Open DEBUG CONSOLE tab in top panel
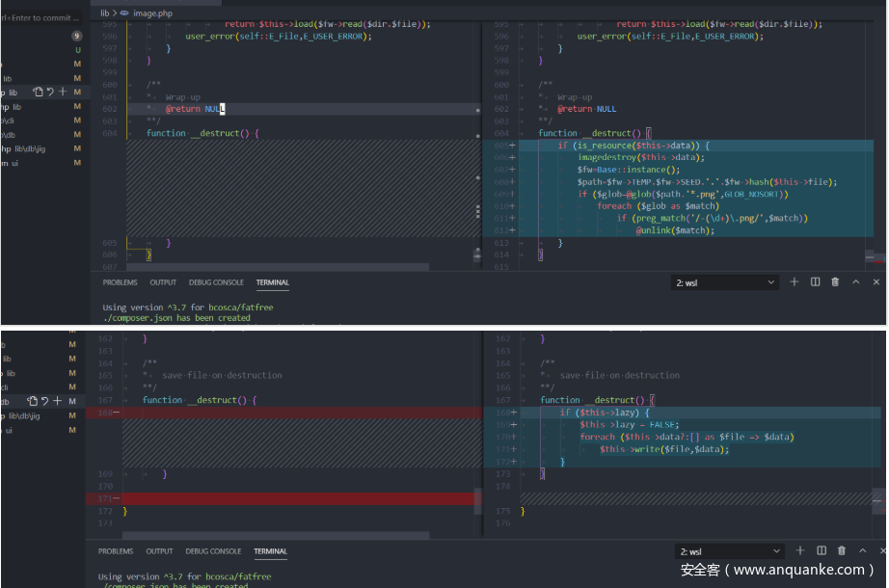Screen dimensions: 889x588 pos(216,282)
